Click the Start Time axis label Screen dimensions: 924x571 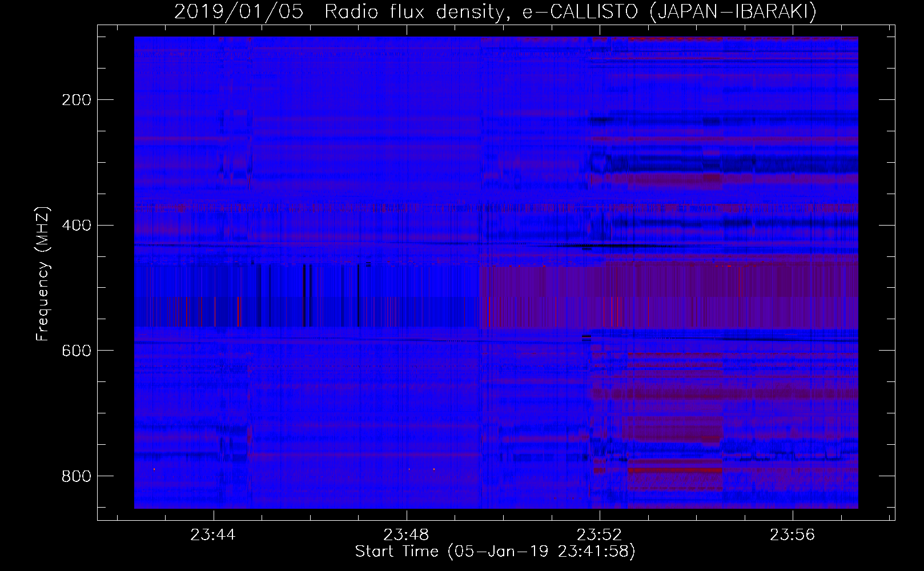tap(495, 552)
